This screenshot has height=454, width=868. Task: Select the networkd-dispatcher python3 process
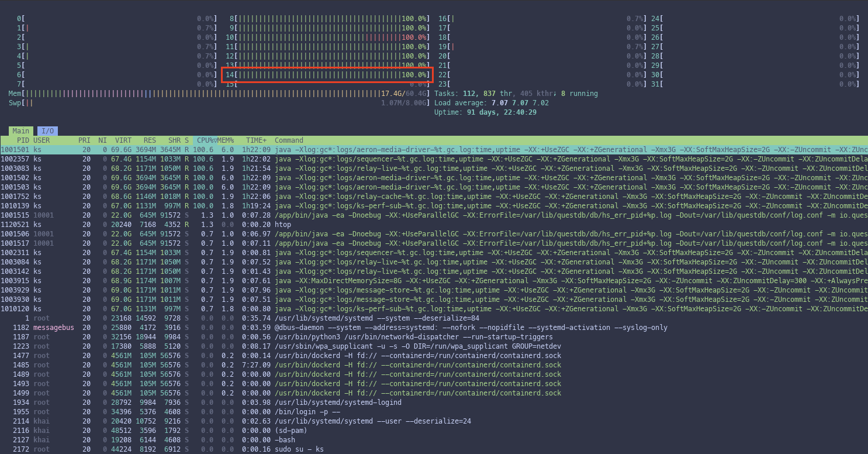pyautogui.click(x=351, y=337)
